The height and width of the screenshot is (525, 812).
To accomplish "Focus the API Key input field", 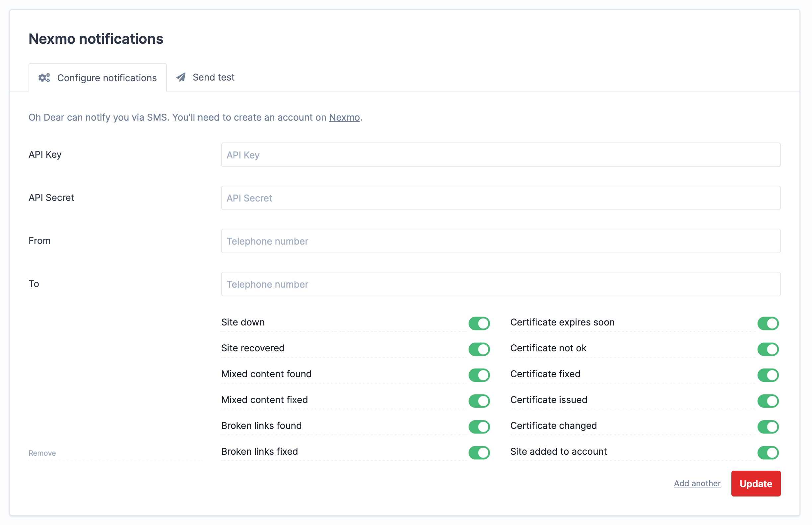I will pyautogui.click(x=501, y=155).
